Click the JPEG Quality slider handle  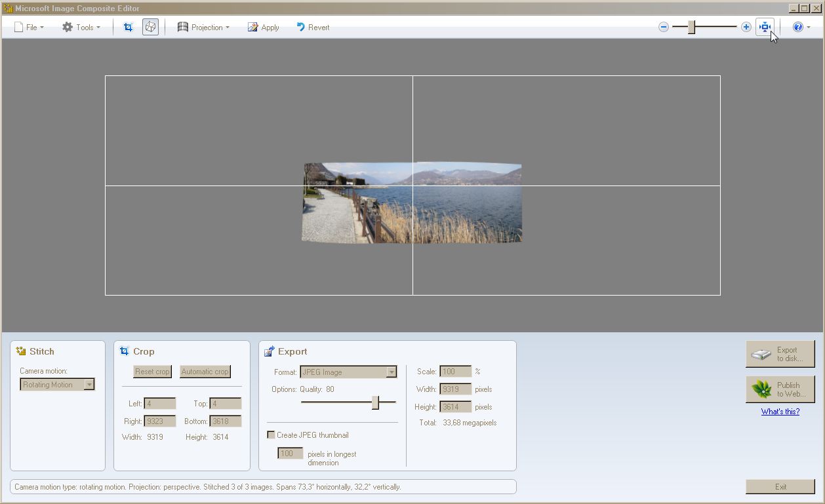click(376, 402)
